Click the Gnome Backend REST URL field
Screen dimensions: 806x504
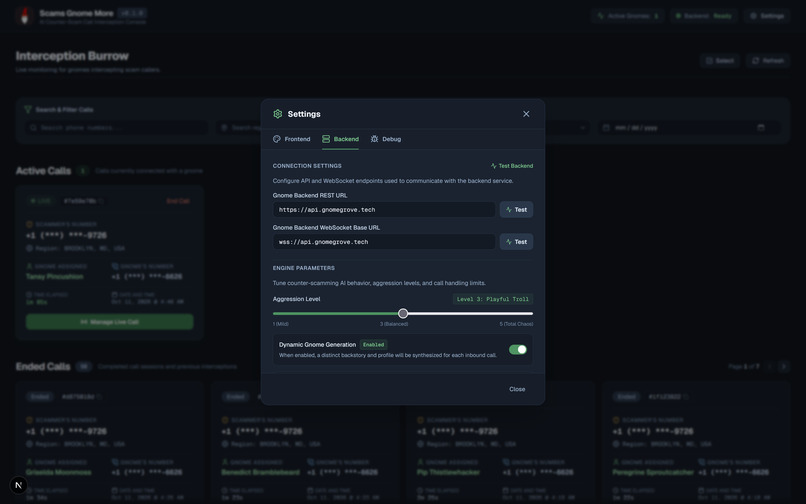[384, 209]
